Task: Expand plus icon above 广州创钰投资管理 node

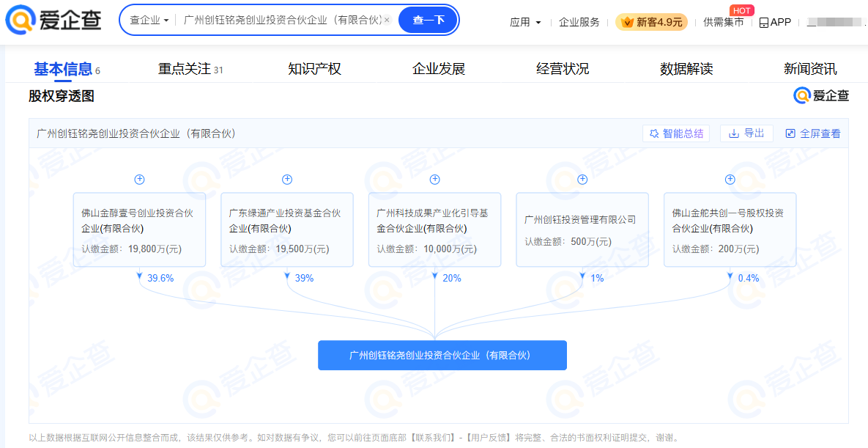Action: click(x=582, y=179)
